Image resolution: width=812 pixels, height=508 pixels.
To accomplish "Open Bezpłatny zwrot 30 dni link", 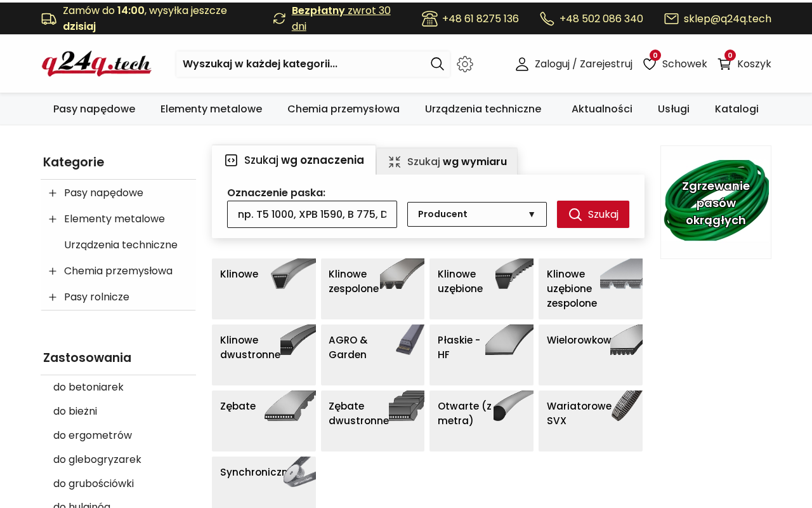I will coord(341,18).
